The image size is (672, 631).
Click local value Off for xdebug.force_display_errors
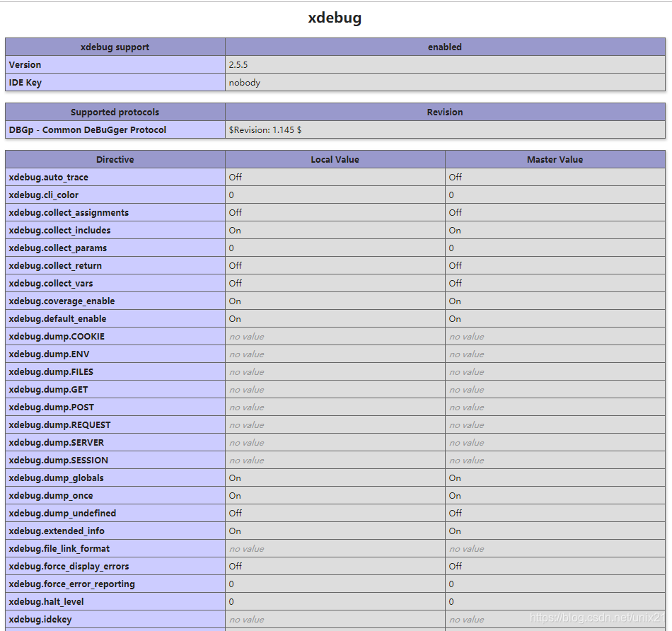[236, 566]
